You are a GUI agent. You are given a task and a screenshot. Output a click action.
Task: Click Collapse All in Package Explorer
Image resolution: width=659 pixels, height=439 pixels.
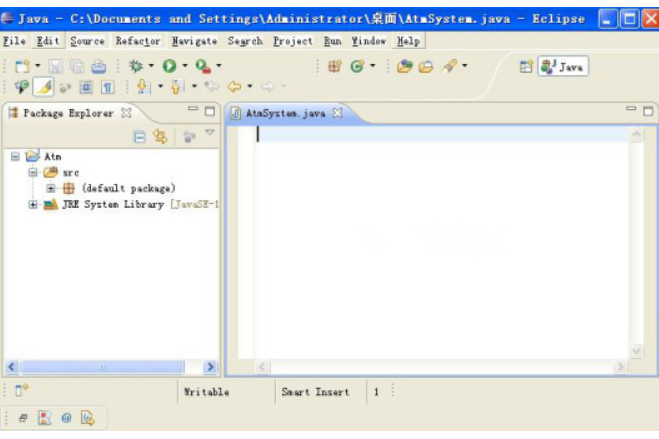coord(139,137)
